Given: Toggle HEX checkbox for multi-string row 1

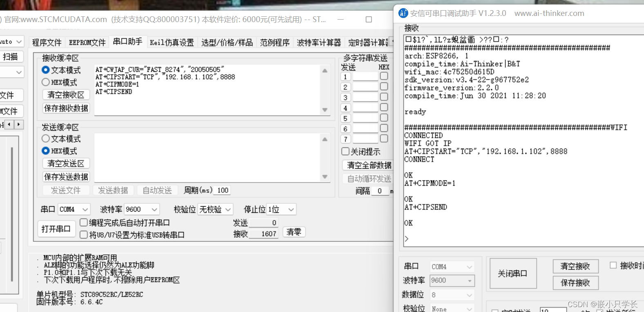Looking at the screenshot, I should 384,76.
